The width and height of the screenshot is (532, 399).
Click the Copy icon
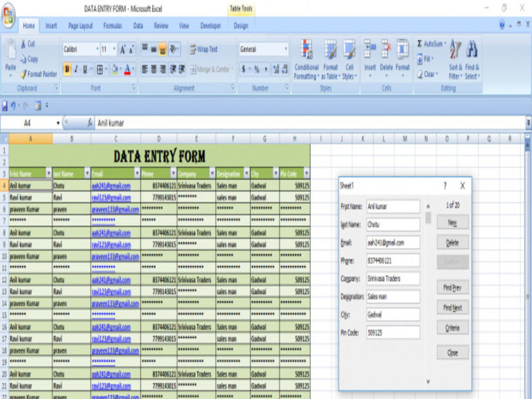[23, 59]
